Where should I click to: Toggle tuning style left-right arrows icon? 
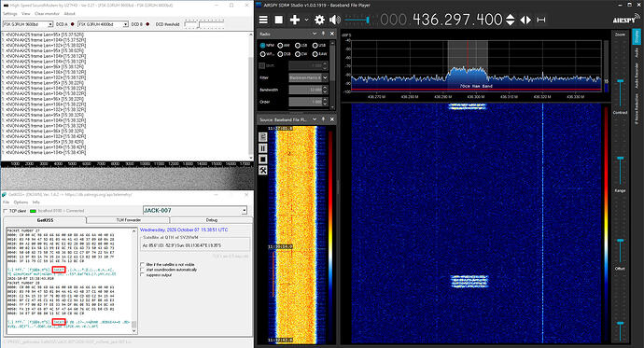click(x=525, y=20)
